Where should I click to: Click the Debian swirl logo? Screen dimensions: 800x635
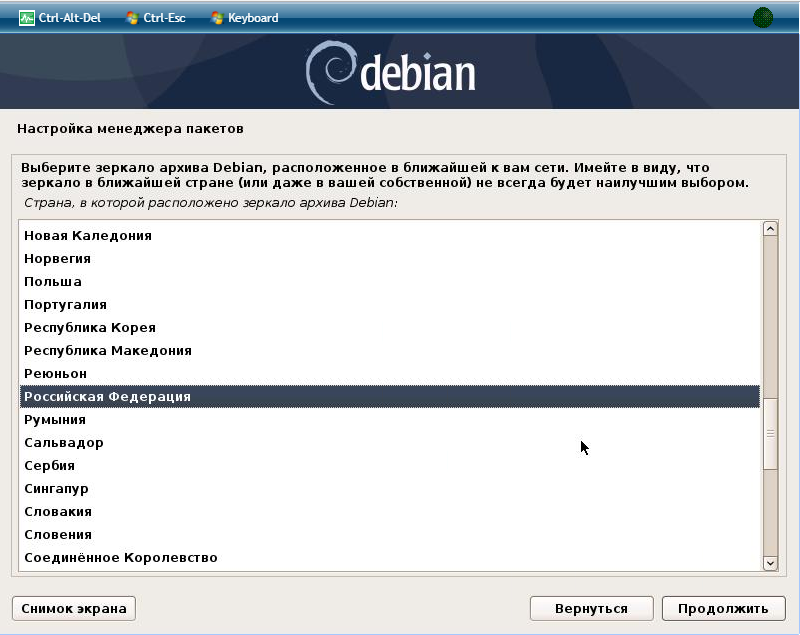click(330, 72)
